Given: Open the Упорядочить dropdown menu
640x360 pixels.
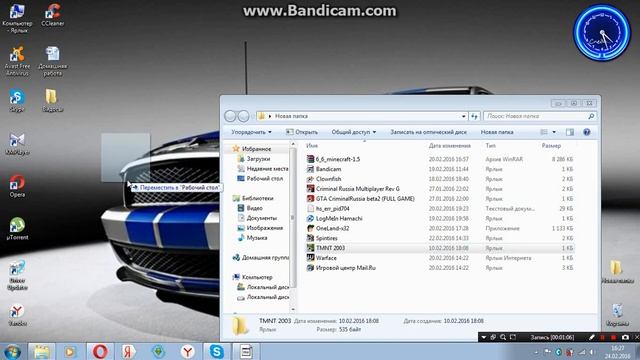Looking at the screenshot, I should 251,132.
